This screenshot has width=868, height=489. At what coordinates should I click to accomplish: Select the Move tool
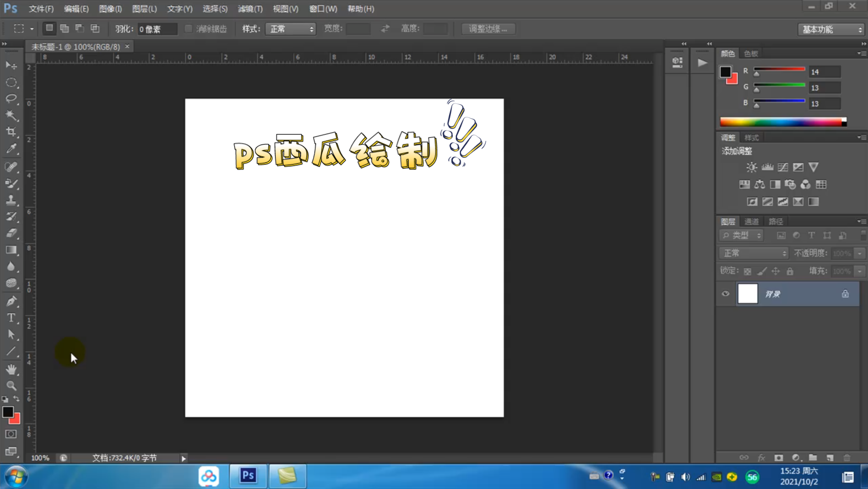11,66
